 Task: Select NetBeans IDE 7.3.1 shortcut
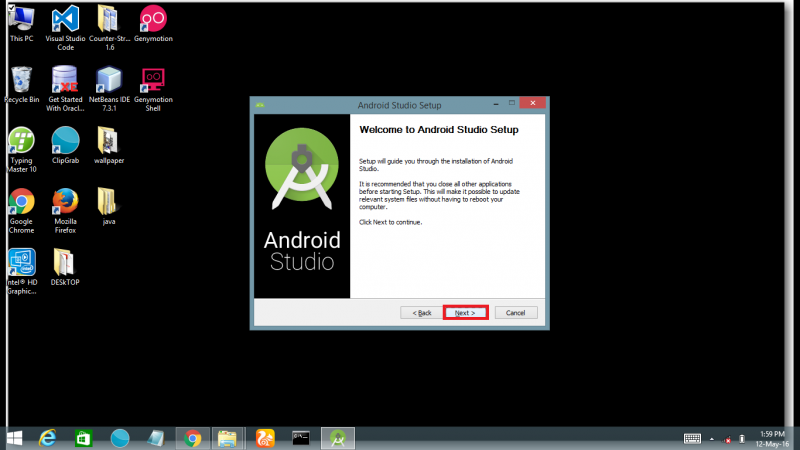[x=109, y=89]
